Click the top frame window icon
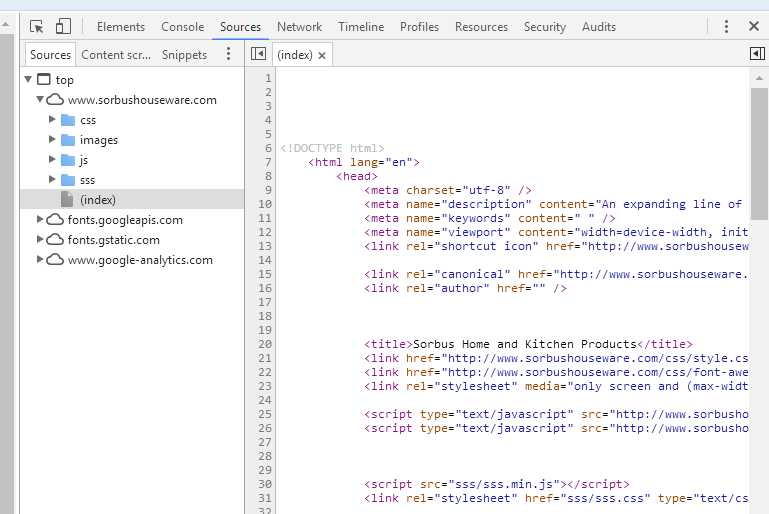This screenshot has height=514, width=769. click(44, 79)
